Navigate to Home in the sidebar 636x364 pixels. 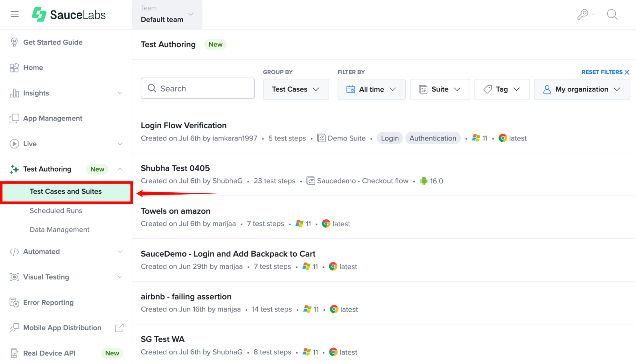click(33, 68)
